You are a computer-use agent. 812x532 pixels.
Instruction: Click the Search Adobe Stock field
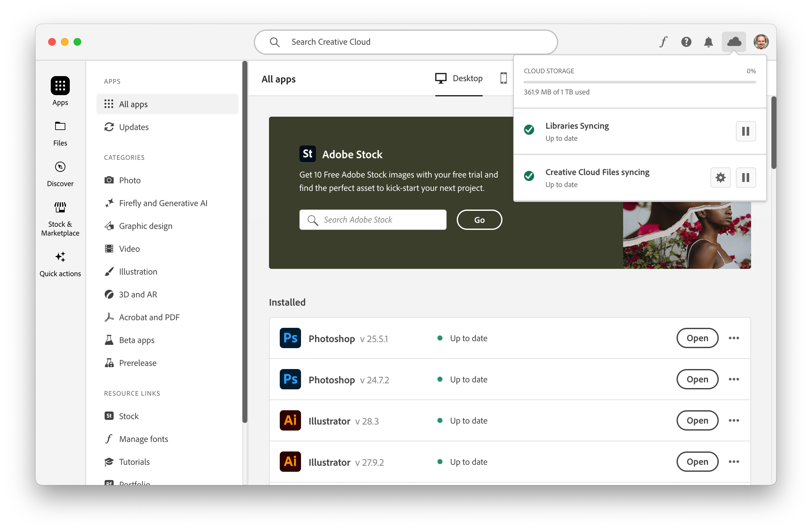point(373,220)
